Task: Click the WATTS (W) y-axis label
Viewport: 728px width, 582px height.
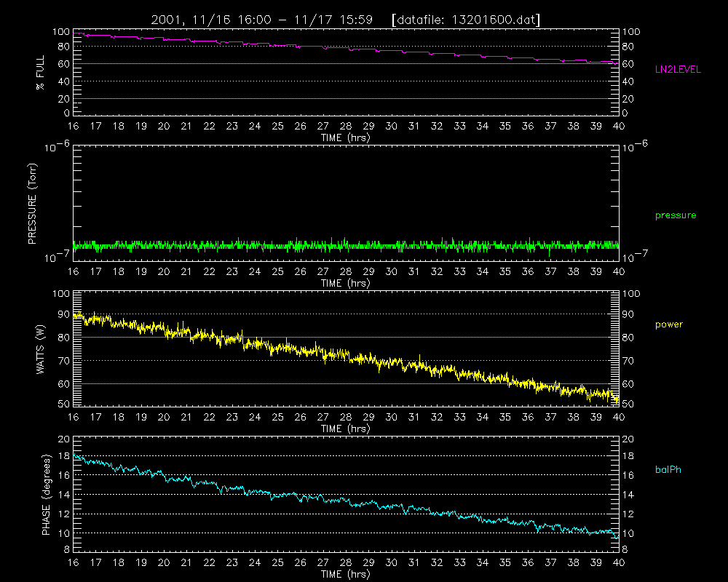Action: [x=40, y=349]
